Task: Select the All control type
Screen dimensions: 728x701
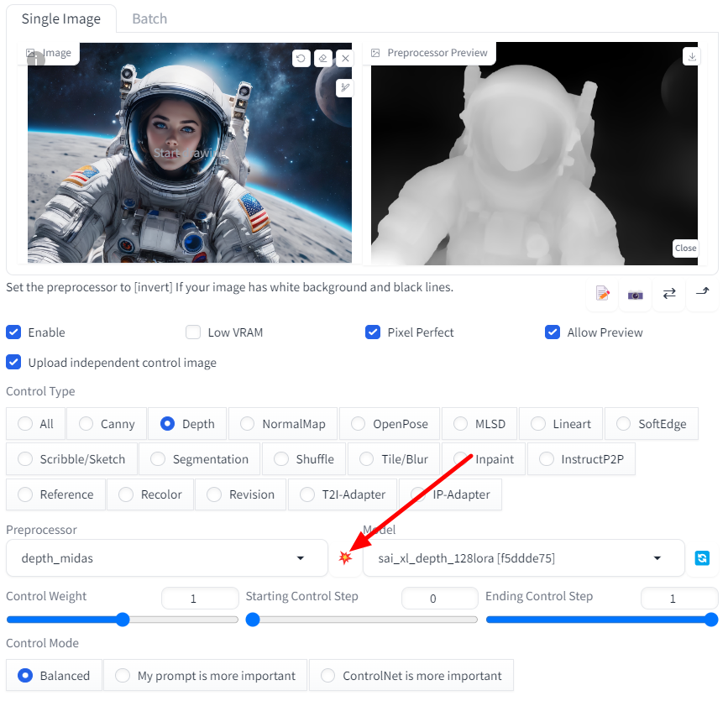Action: tap(36, 423)
